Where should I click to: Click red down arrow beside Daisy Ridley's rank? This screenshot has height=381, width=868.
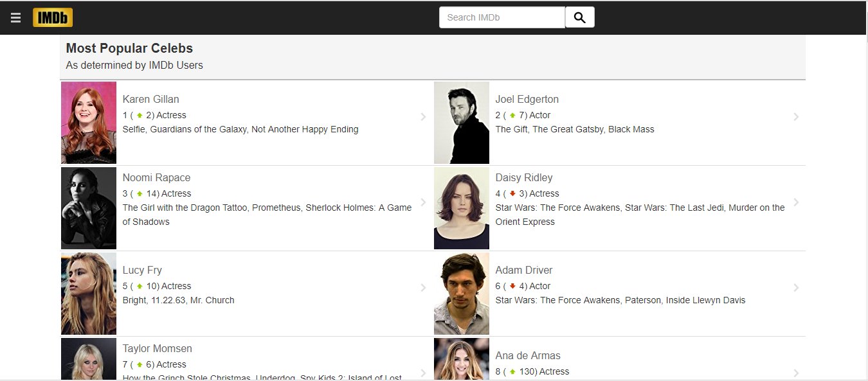tap(512, 194)
